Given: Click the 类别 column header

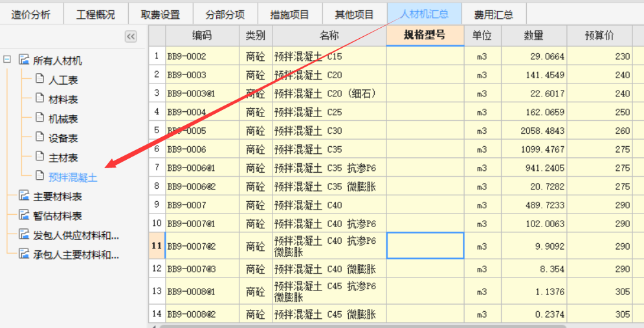Looking at the screenshot, I should tap(256, 36).
